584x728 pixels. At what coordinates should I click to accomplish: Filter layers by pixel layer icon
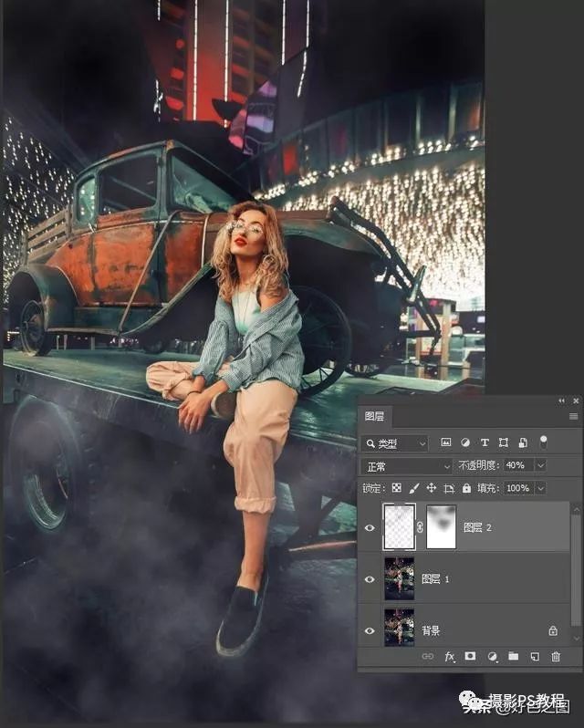click(446, 442)
